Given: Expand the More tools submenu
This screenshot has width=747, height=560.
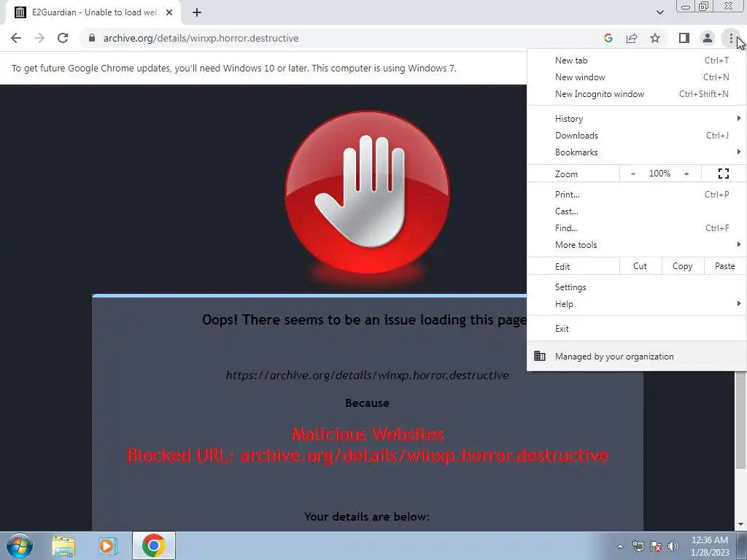Looking at the screenshot, I should [637, 245].
